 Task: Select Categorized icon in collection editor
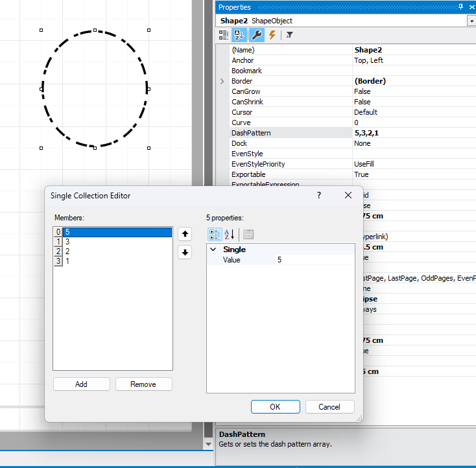click(x=215, y=234)
